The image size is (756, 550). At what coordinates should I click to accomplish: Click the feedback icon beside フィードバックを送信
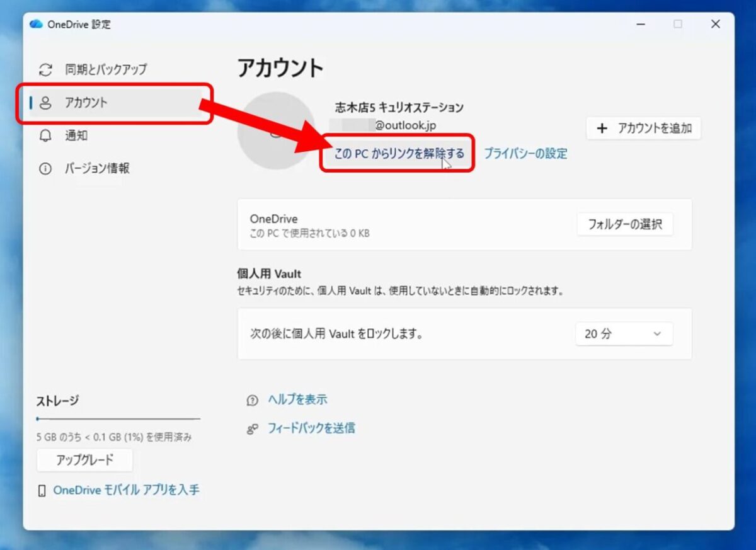point(251,428)
